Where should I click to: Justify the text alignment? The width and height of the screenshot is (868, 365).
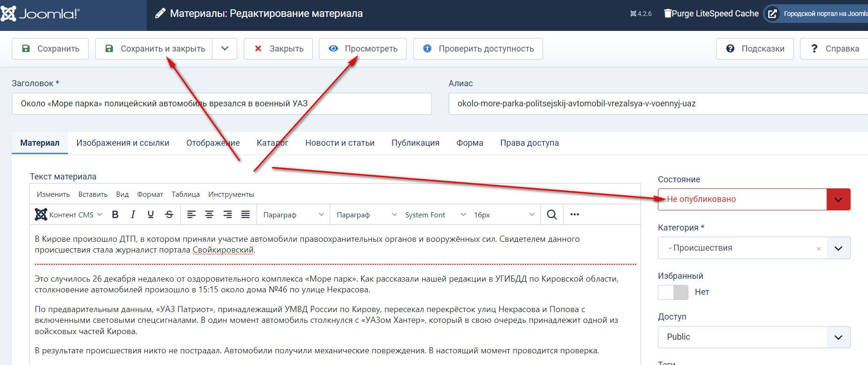245,215
